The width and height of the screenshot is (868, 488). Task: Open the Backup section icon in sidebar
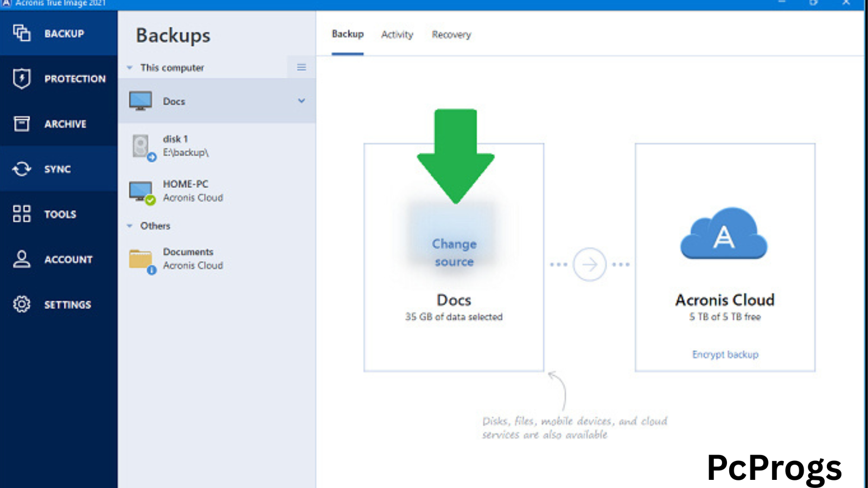click(x=22, y=33)
